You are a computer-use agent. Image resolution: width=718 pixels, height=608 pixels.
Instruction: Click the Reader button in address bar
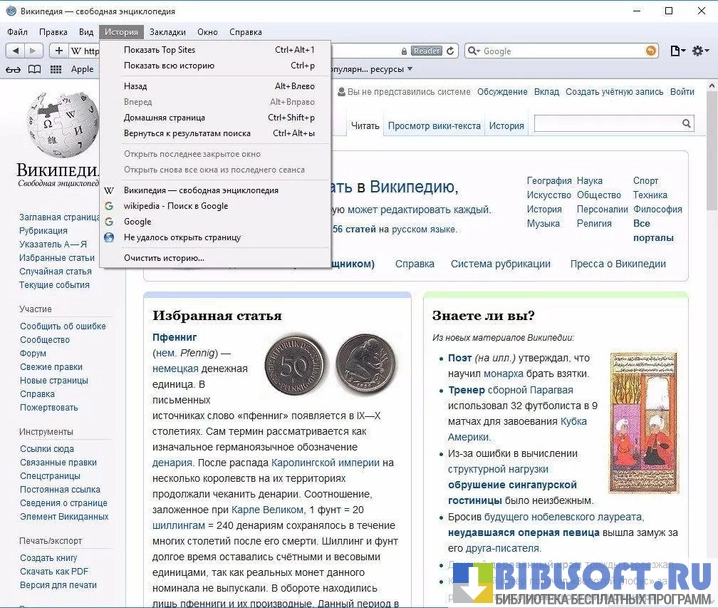click(x=427, y=50)
